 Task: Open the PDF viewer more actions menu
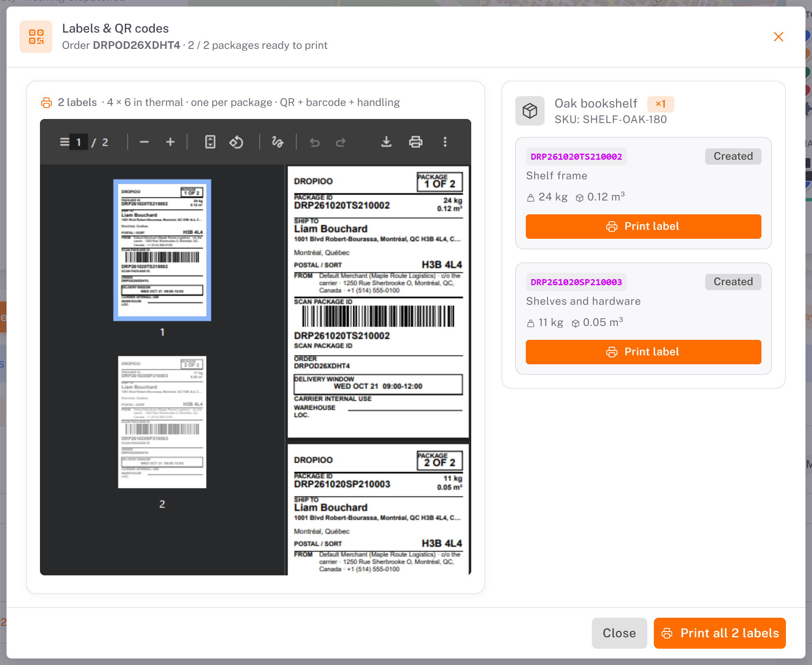(x=445, y=142)
